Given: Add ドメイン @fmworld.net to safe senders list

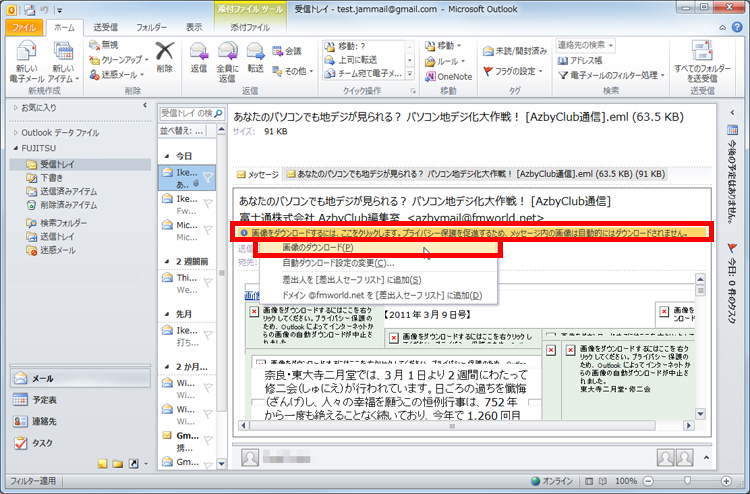Looking at the screenshot, I should coord(379,296).
